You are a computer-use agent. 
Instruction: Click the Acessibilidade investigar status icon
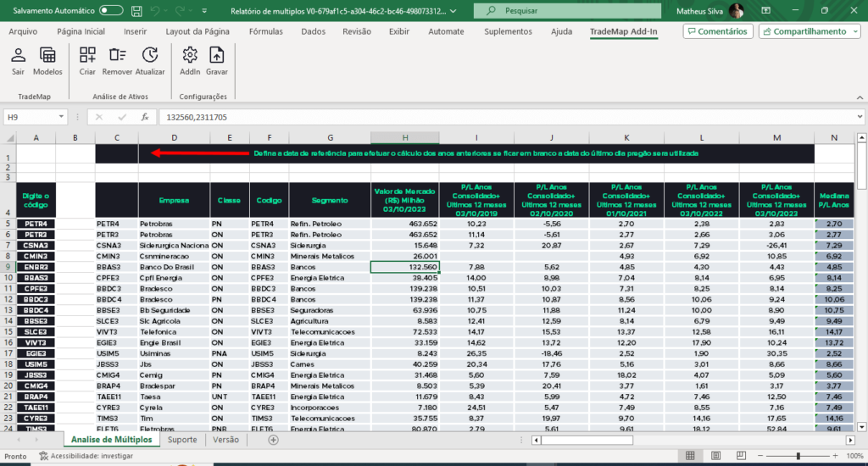(43, 456)
